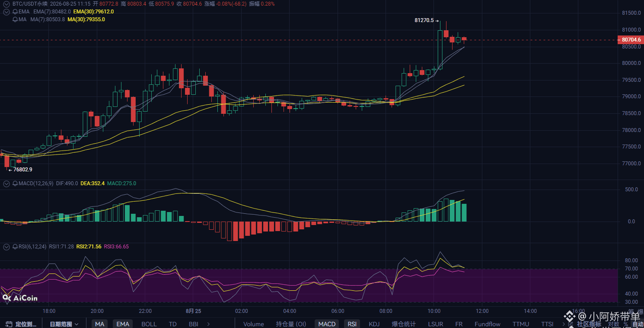Enable the TTMU sub-indicator
644x328 pixels.
coord(521,324)
